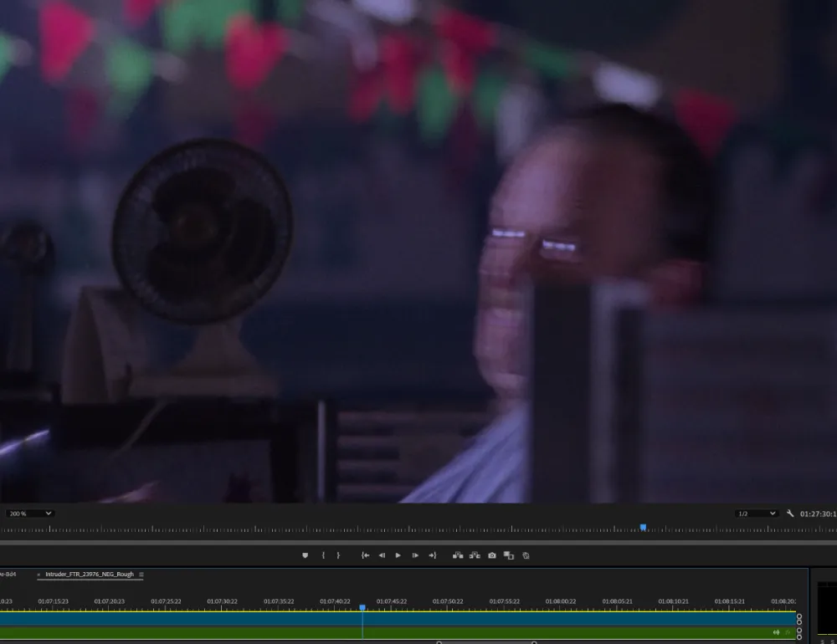Open the playback resolution 1/2 dropdown

pos(757,514)
